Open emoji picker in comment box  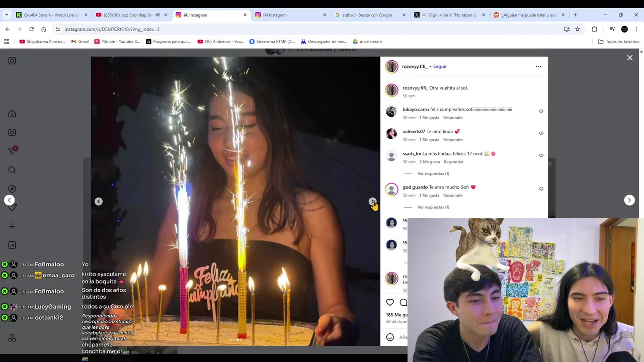pos(390,337)
